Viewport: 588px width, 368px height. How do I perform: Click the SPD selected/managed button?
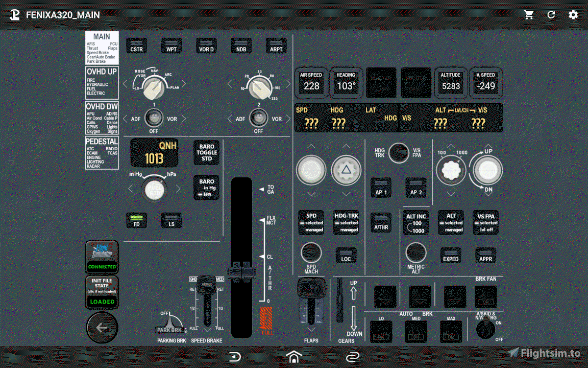pyautogui.click(x=311, y=223)
